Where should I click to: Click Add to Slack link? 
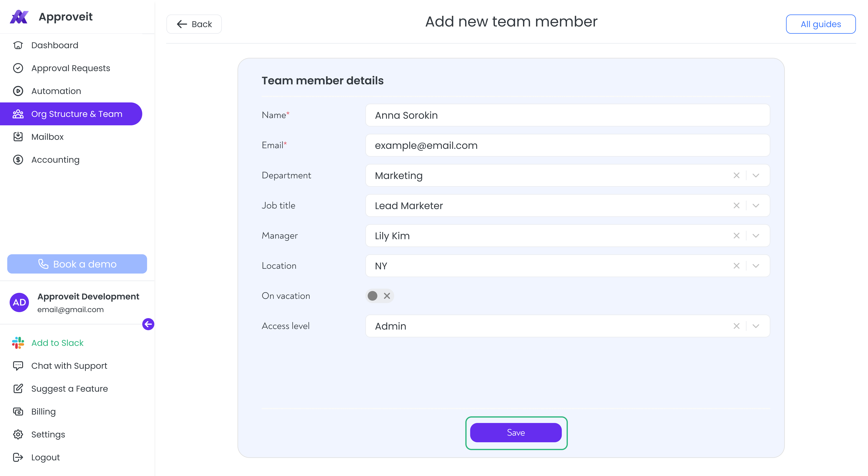pos(57,343)
